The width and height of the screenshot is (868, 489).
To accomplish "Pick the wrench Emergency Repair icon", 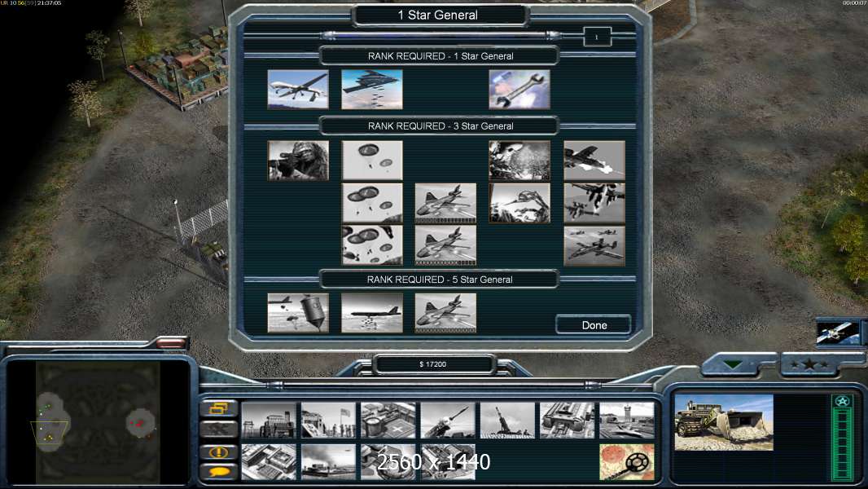I will point(519,89).
